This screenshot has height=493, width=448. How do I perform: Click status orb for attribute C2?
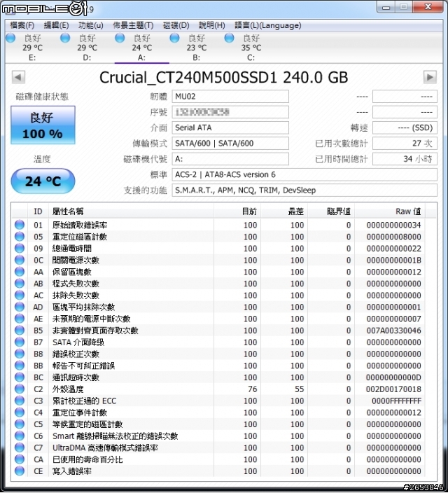20,389
